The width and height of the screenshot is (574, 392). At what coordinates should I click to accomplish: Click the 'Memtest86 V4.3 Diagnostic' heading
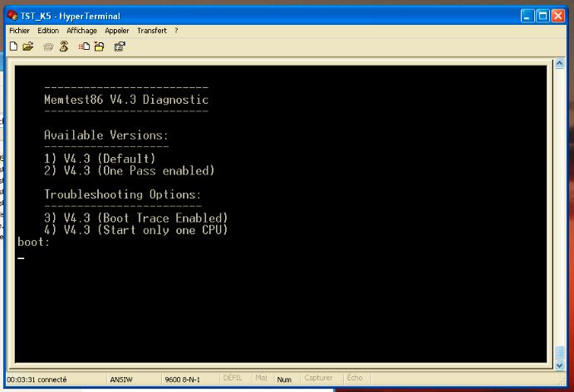coord(126,100)
